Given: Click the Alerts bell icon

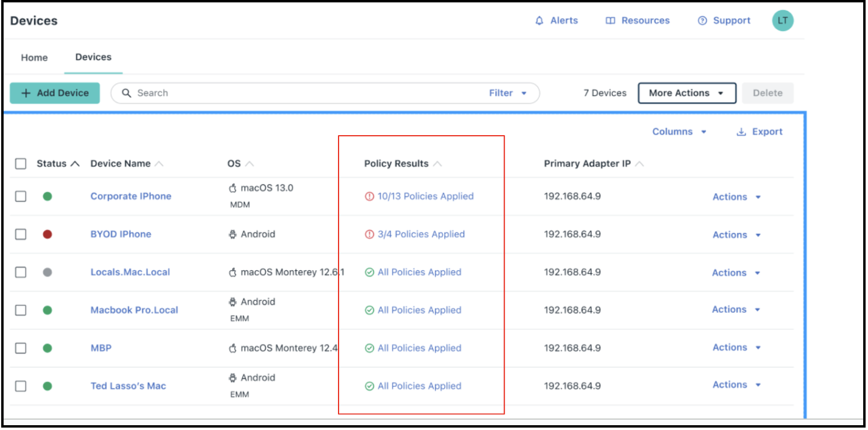Looking at the screenshot, I should tap(539, 21).
